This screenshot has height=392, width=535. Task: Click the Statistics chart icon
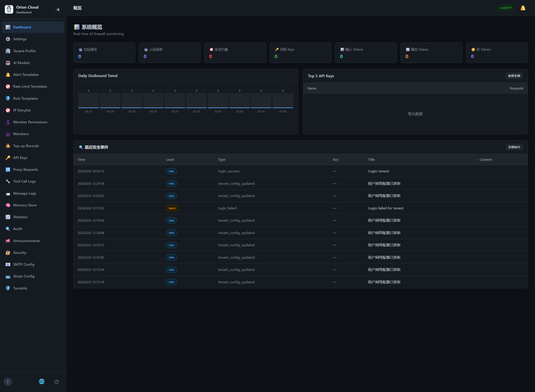(x=8, y=217)
